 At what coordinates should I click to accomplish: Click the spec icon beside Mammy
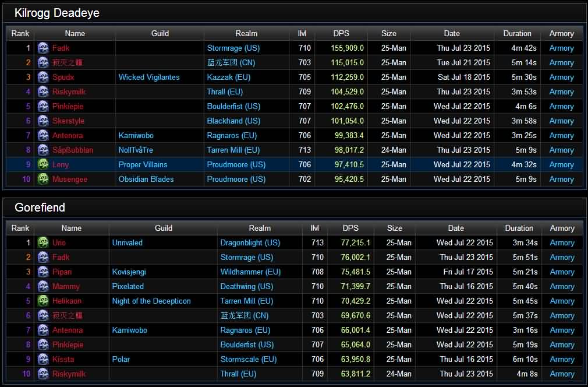(43, 286)
